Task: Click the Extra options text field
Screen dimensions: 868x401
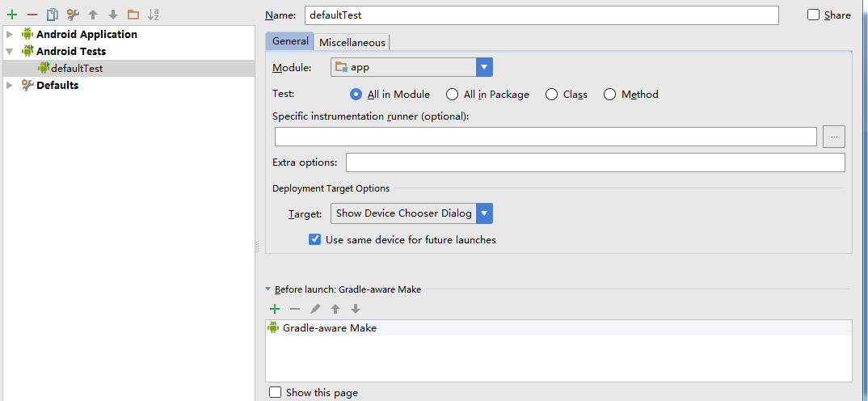Action: coord(595,163)
